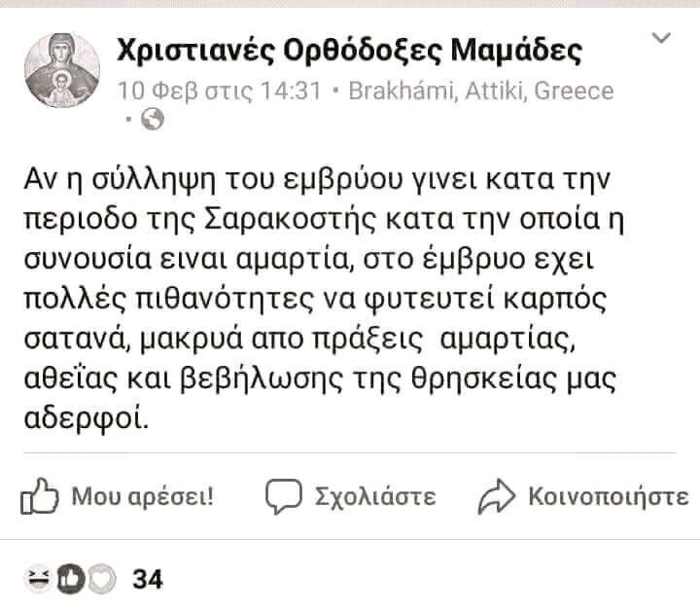
Task: Click the thumbs-up like icon
Action: 39,496
